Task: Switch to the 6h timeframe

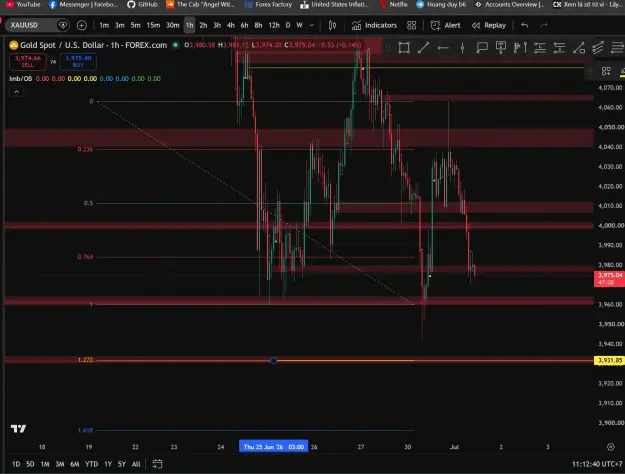Action: pyautogui.click(x=244, y=25)
